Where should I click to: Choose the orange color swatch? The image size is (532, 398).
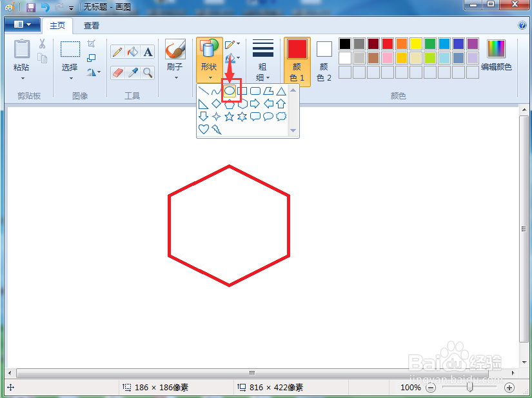click(401, 44)
